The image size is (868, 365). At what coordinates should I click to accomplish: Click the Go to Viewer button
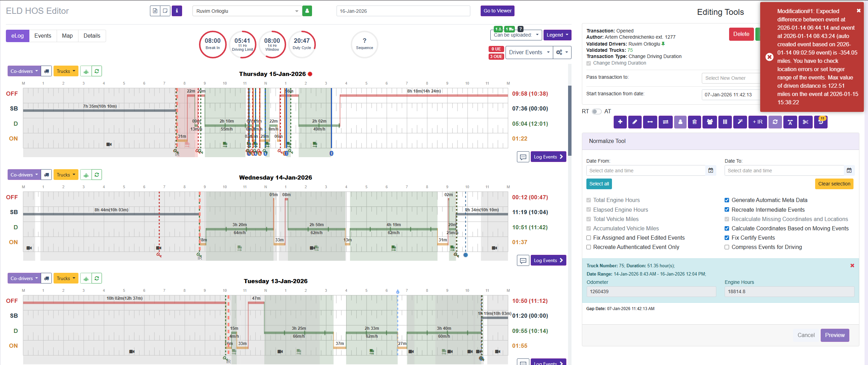point(497,11)
